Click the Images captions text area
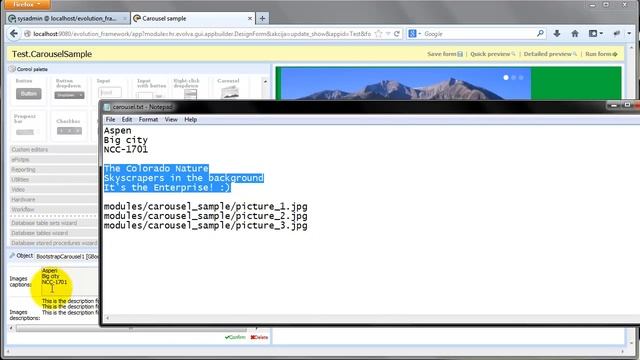Viewport: 640px width, 360px height. coord(69,281)
